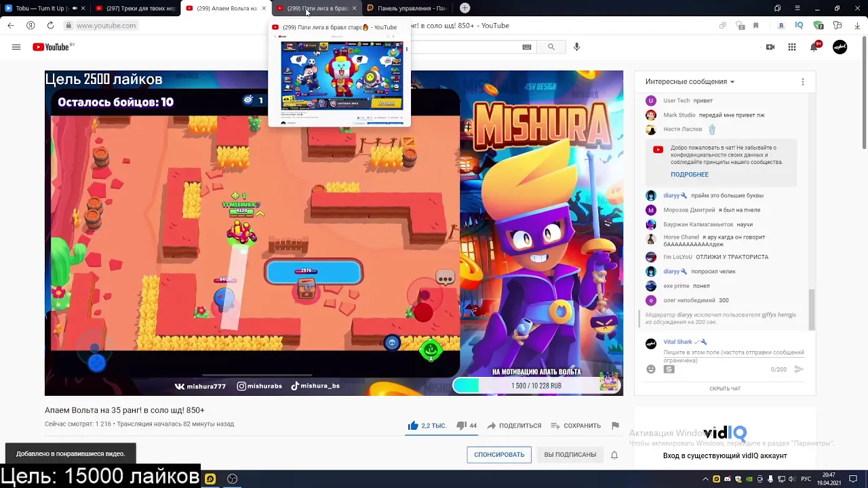This screenshot has height=488, width=868.
Task: Click the Yandex home icon in toolbar
Action: click(x=31, y=25)
